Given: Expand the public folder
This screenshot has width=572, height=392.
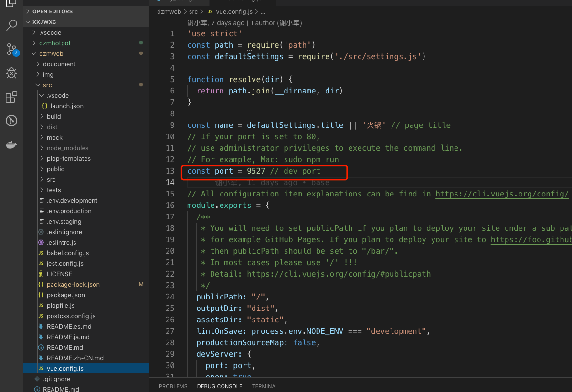Looking at the screenshot, I should [x=86, y=169].
